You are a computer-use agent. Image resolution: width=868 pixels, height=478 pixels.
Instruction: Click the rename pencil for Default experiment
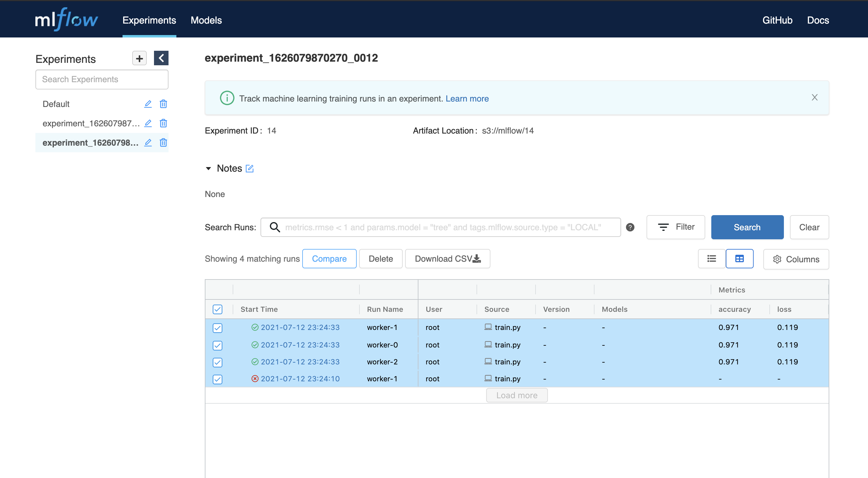pos(148,104)
